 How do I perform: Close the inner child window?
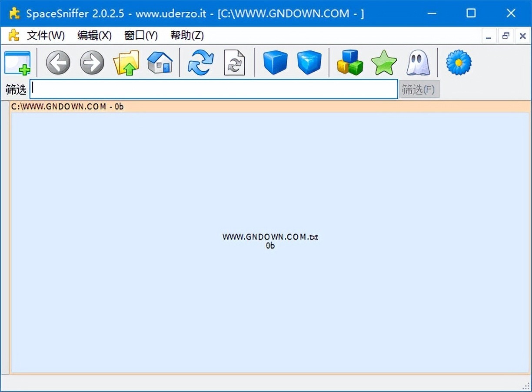pos(522,37)
